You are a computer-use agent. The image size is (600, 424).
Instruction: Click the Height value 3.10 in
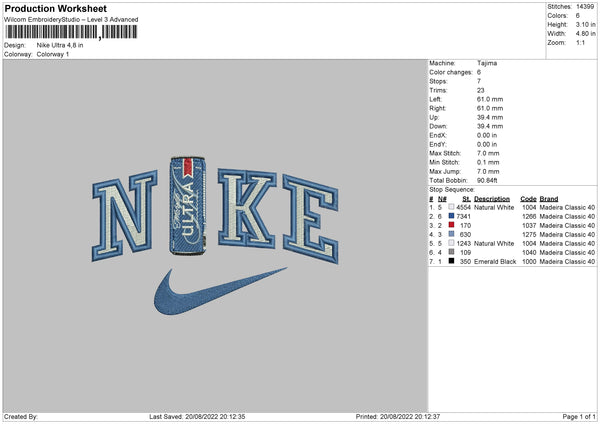point(585,24)
